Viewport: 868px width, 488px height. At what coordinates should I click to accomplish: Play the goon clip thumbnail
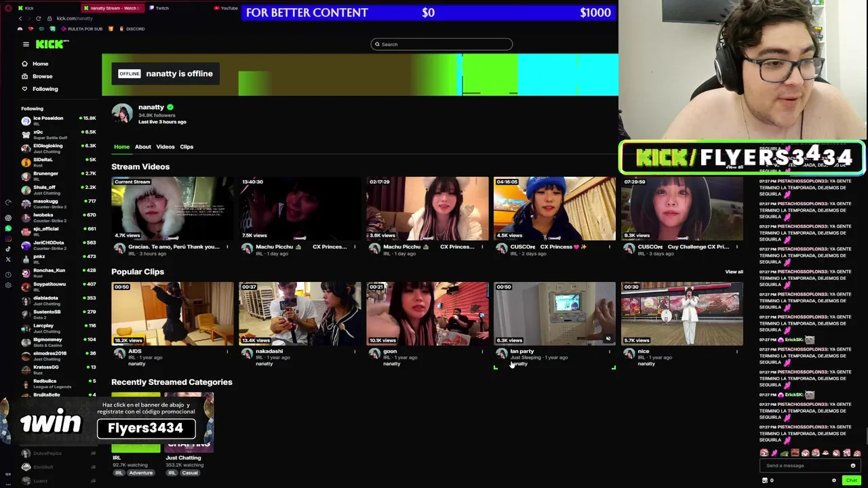[x=427, y=314]
